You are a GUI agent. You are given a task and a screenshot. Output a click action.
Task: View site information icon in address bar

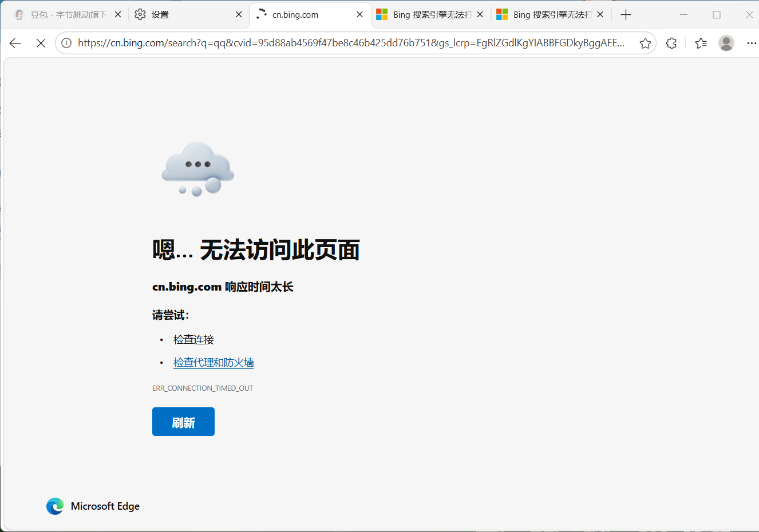point(66,43)
